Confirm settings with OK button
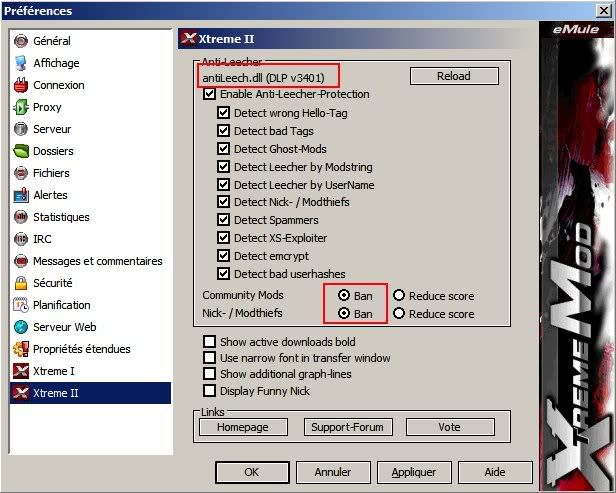Viewport: 616px width, 493px height. coord(252,472)
